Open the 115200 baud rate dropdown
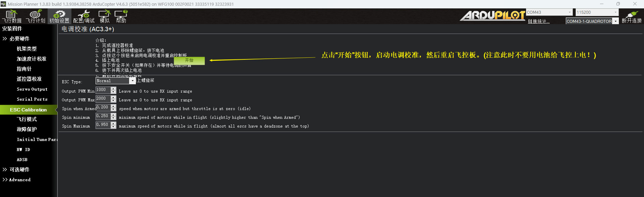 click(597, 12)
